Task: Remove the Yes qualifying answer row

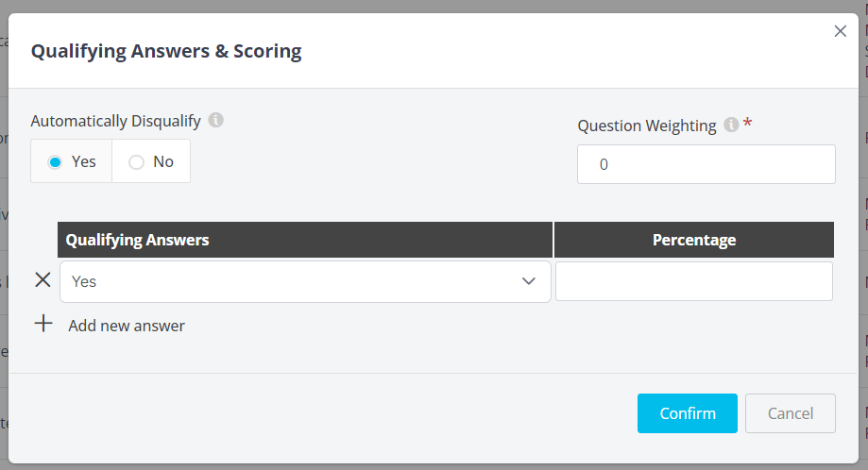Action: click(43, 280)
